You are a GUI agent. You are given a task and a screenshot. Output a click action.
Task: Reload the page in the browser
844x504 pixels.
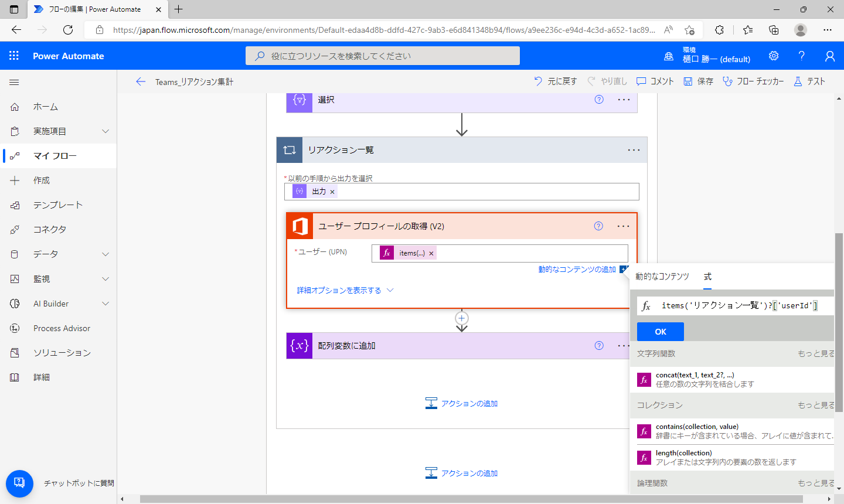68,30
